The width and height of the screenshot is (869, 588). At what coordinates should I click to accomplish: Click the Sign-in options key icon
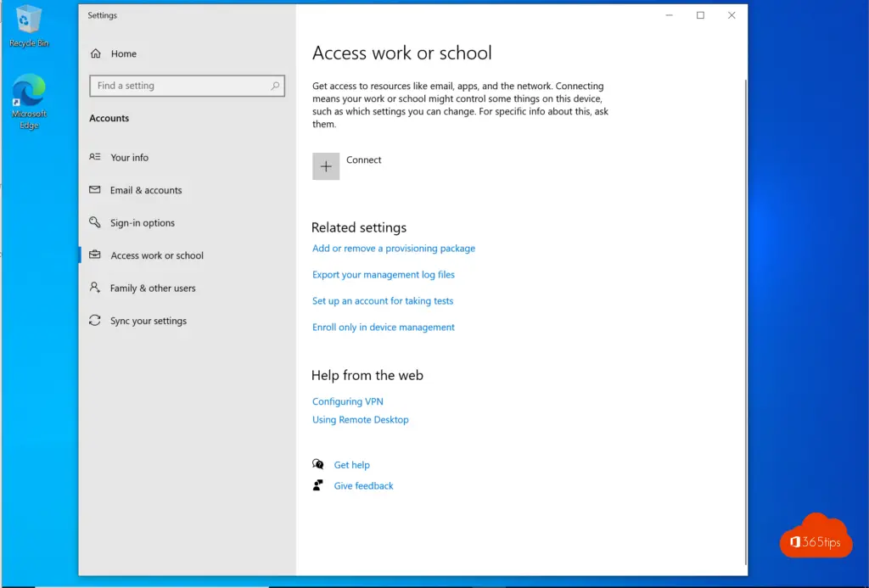point(95,222)
